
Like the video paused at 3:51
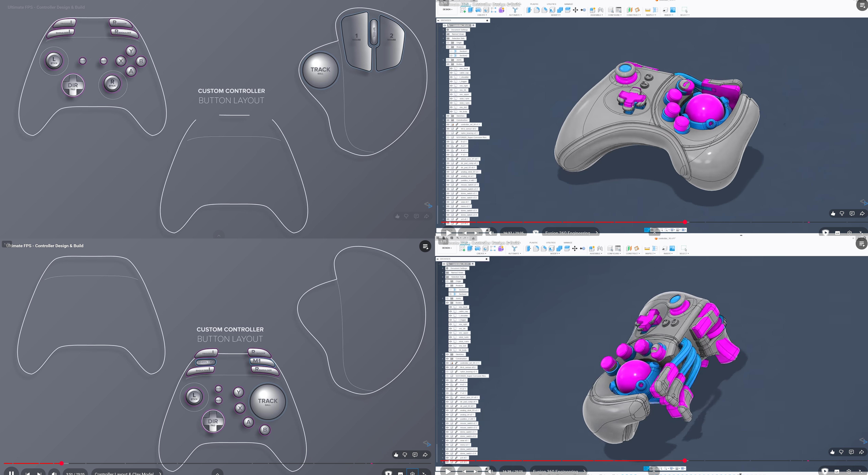pos(396,455)
